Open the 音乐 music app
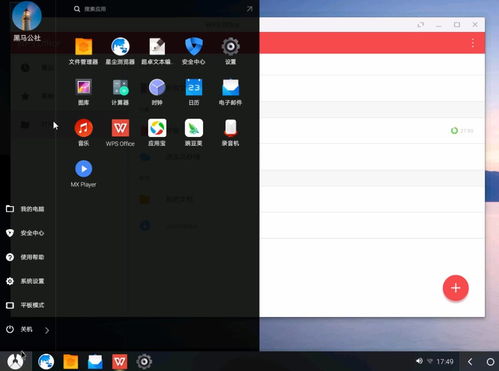This screenshot has height=371, width=499. (x=83, y=133)
